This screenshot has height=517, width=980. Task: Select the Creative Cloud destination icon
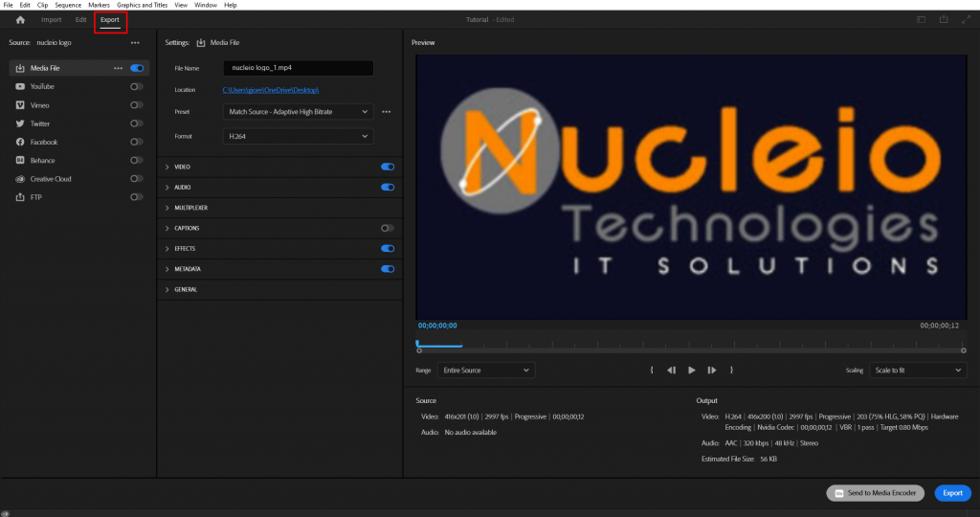pos(20,179)
